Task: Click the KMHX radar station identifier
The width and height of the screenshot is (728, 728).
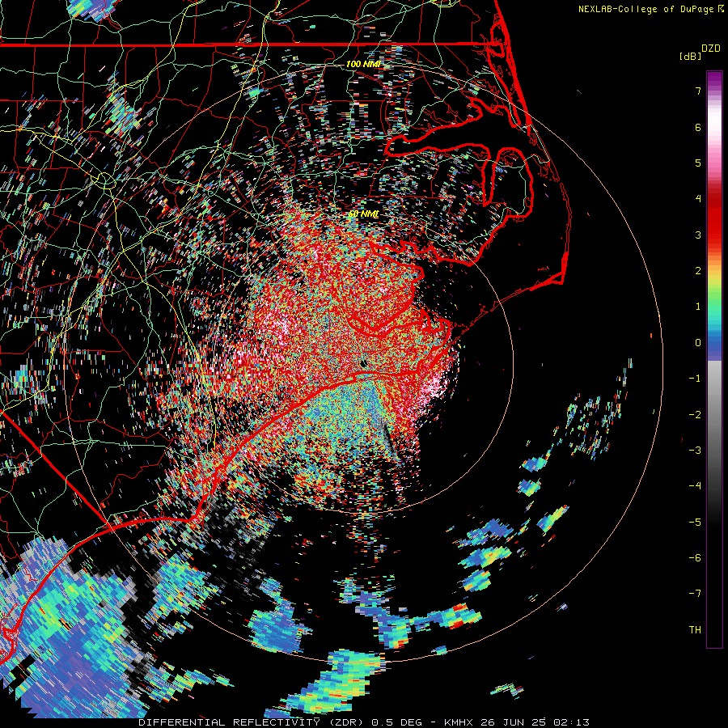Action: pyautogui.click(x=459, y=722)
